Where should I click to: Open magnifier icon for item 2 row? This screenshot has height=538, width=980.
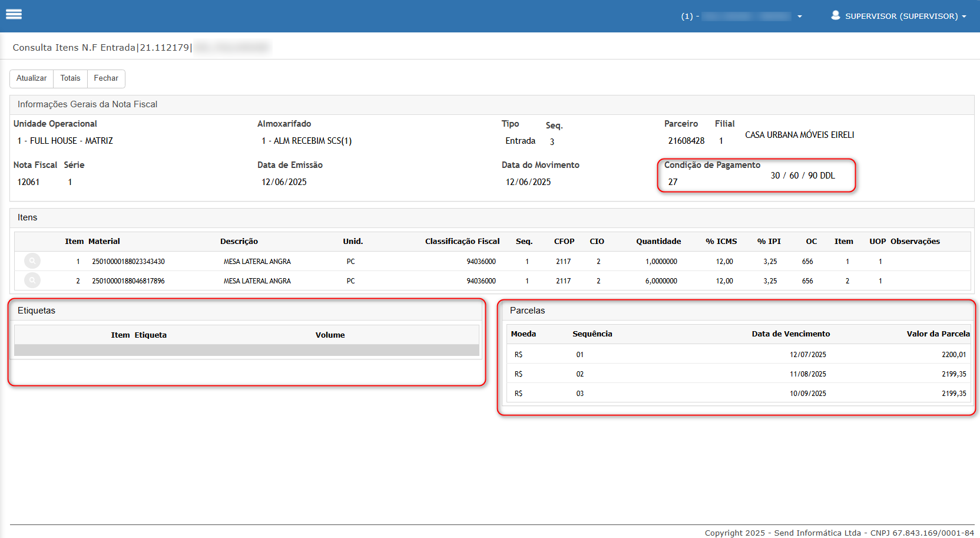[x=32, y=280]
